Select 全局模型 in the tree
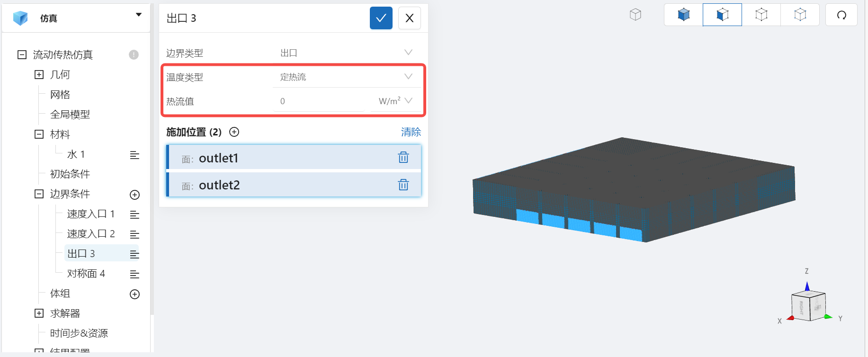The width and height of the screenshot is (868, 357). 70,114
